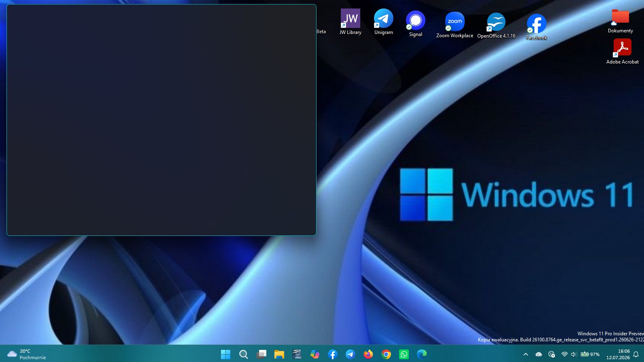Select the Adobe Acrobat desktop shortcut

click(x=622, y=51)
